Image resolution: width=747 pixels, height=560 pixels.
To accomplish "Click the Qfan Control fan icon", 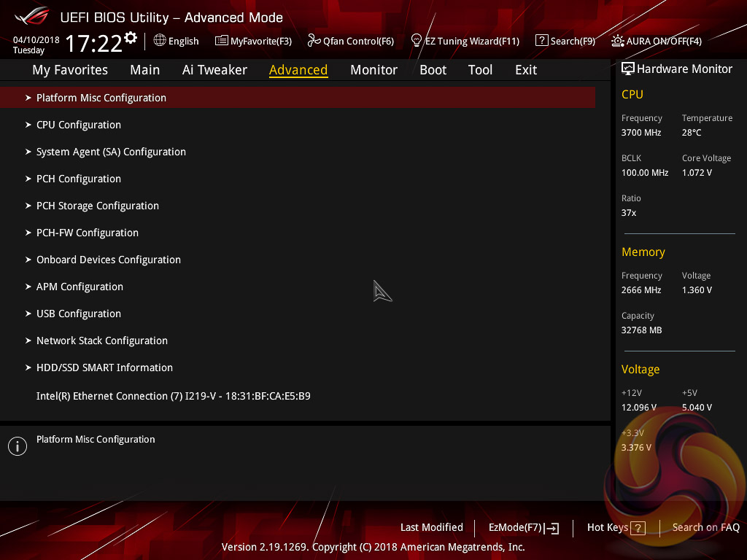I will tap(314, 41).
